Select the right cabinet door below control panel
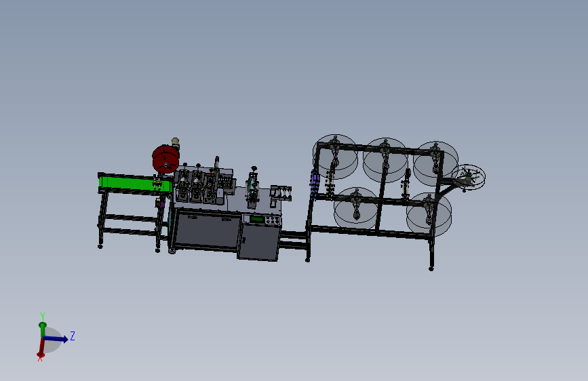The height and width of the screenshot is (381, 588). 259,241
